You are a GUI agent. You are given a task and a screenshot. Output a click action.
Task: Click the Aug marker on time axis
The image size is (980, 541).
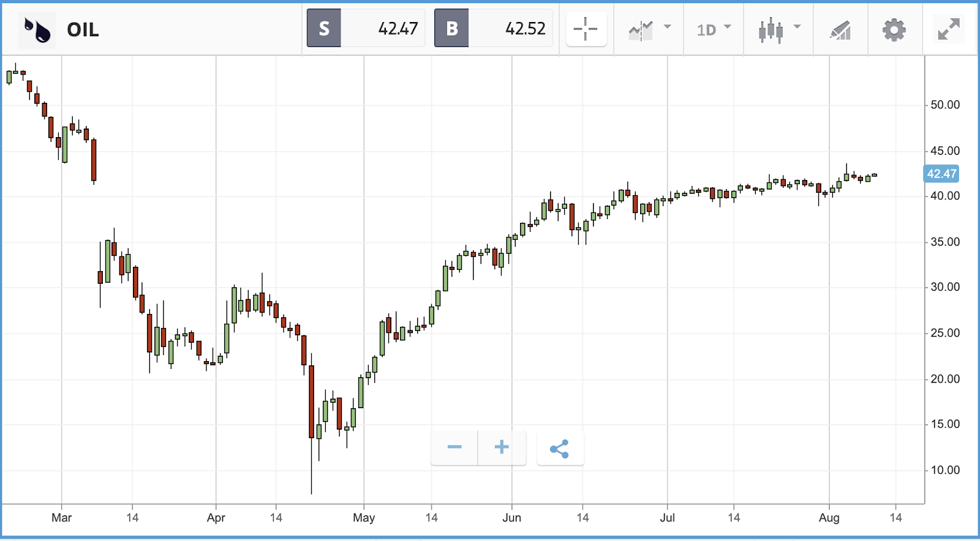(829, 518)
